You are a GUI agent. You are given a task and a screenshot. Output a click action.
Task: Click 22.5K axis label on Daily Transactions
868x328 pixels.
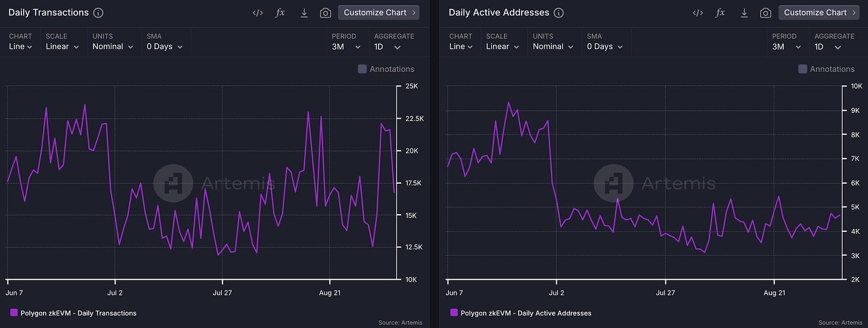click(414, 119)
